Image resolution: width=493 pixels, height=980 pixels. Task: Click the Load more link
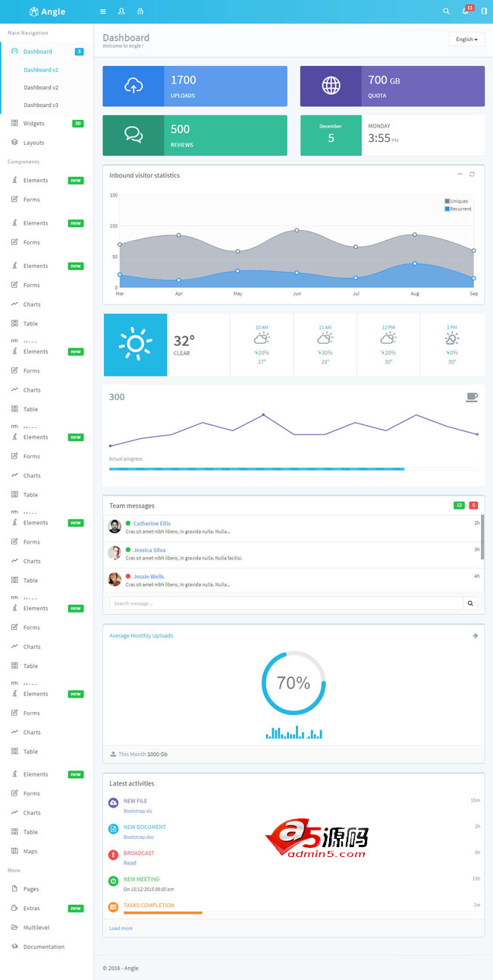[x=121, y=928]
